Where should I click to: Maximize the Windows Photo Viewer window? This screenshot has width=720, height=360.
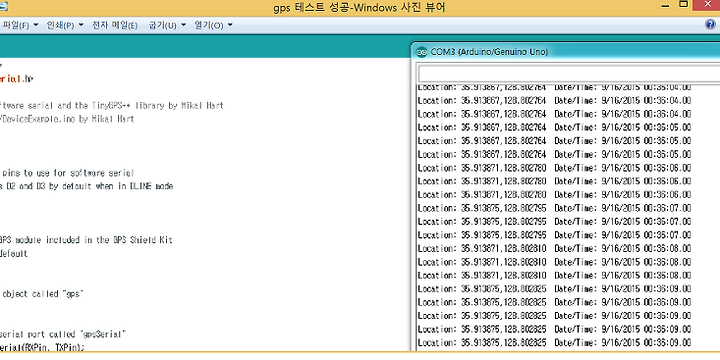[x=684, y=5]
